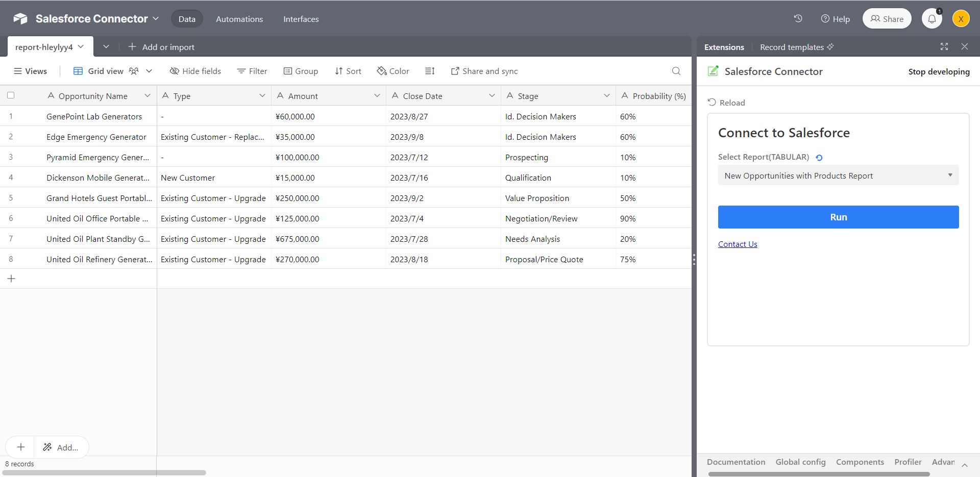The image size is (980, 477).
Task: Click the Salesforce Connector edit icon
Action: tap(713, 71)
